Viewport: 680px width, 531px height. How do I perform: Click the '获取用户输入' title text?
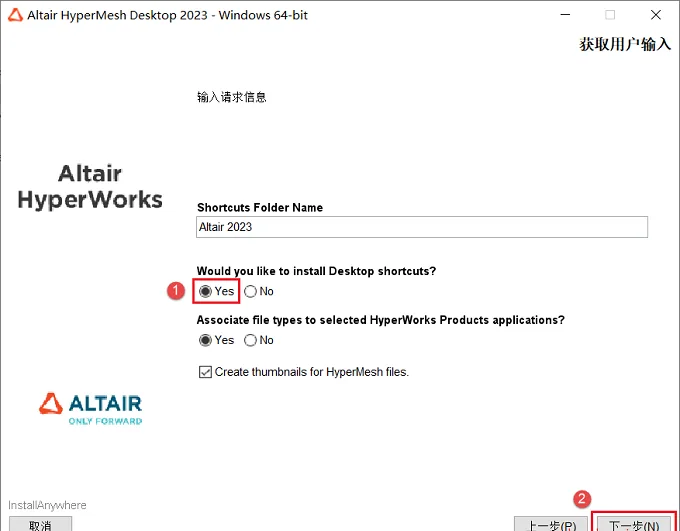point(625,44)
